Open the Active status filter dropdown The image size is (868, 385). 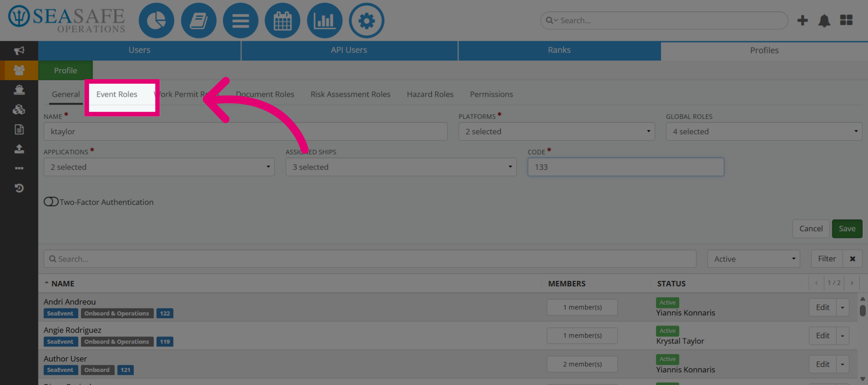tap(754, 259)
